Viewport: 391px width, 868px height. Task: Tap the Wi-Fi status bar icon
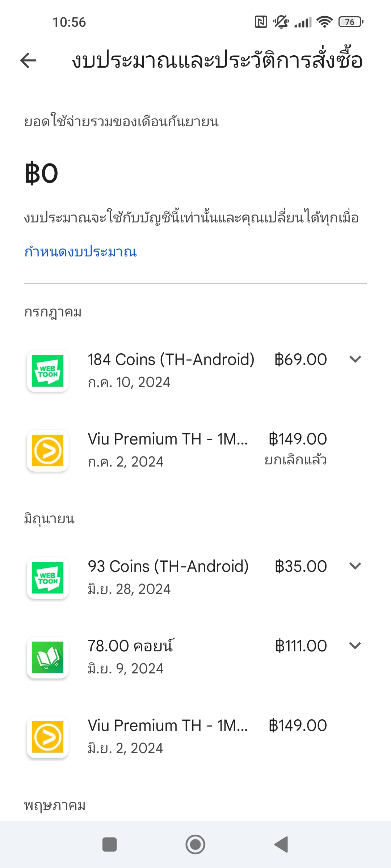click(324, 22)
